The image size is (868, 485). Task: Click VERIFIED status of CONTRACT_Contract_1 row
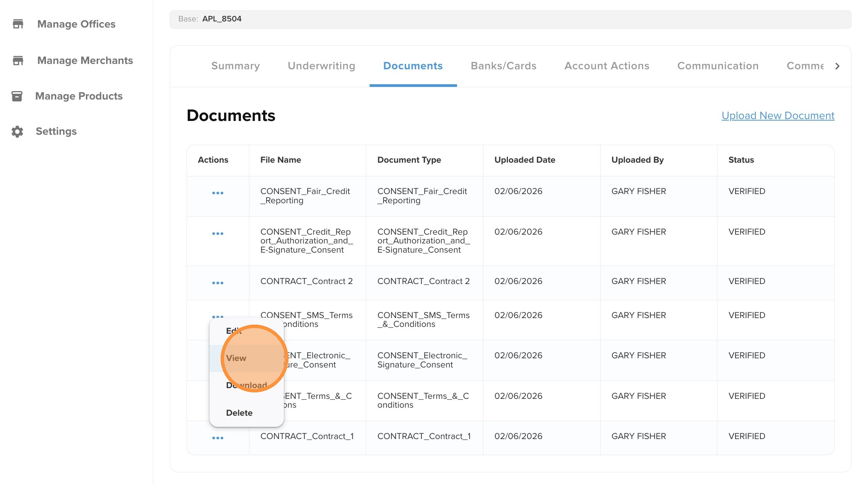coord(747,436)
